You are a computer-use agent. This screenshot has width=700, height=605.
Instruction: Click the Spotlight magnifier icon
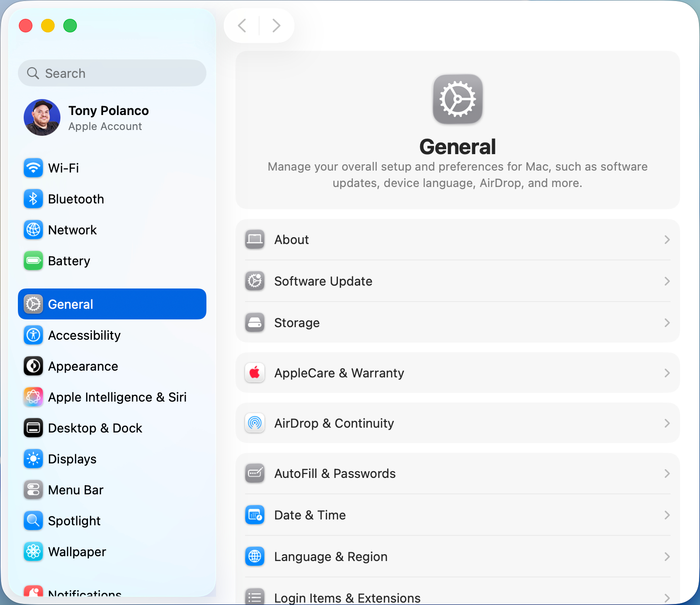pyautogui.click(x=33, y=521)
